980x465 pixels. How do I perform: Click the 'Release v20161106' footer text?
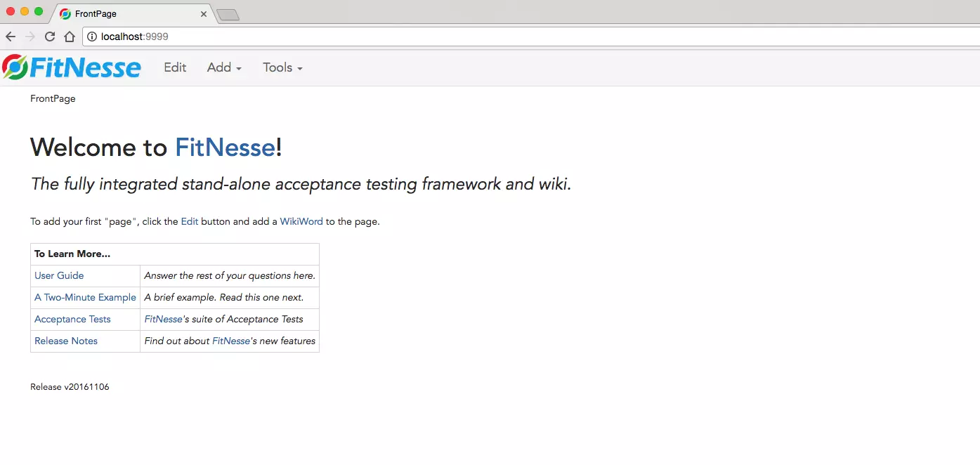[x=70, y=387]
